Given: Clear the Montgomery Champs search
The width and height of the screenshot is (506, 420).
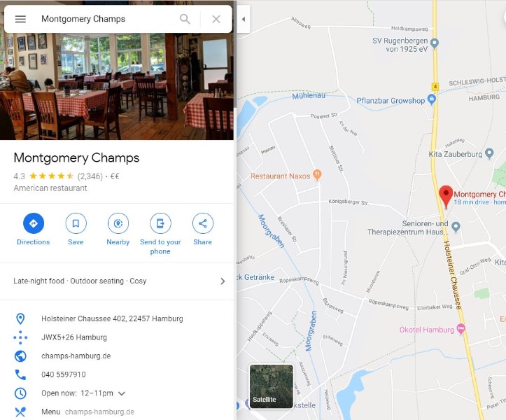Looking at the screenshot, I should click(x=216, y=19).
